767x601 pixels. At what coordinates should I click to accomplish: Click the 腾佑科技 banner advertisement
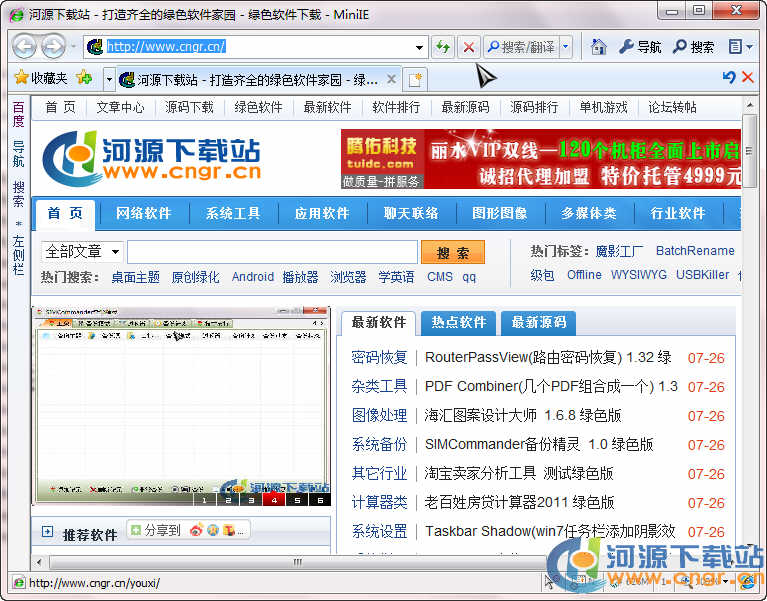point(541,159)
